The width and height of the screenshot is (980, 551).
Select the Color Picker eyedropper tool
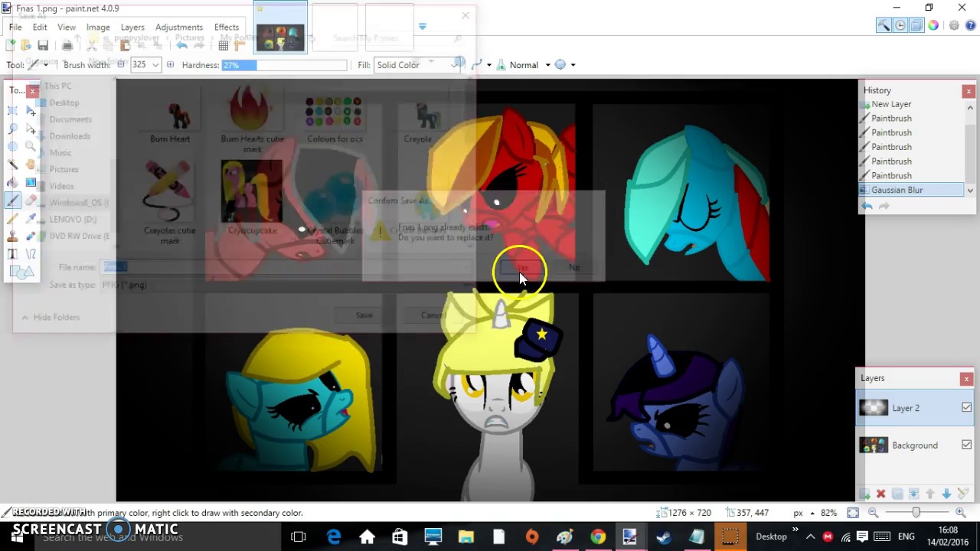click(x=31, y=218)
